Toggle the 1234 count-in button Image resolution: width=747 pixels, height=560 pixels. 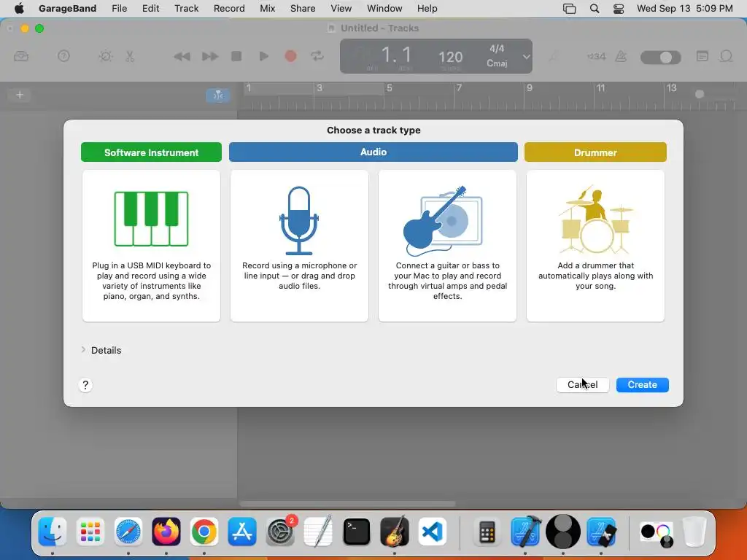coord(596,57)
